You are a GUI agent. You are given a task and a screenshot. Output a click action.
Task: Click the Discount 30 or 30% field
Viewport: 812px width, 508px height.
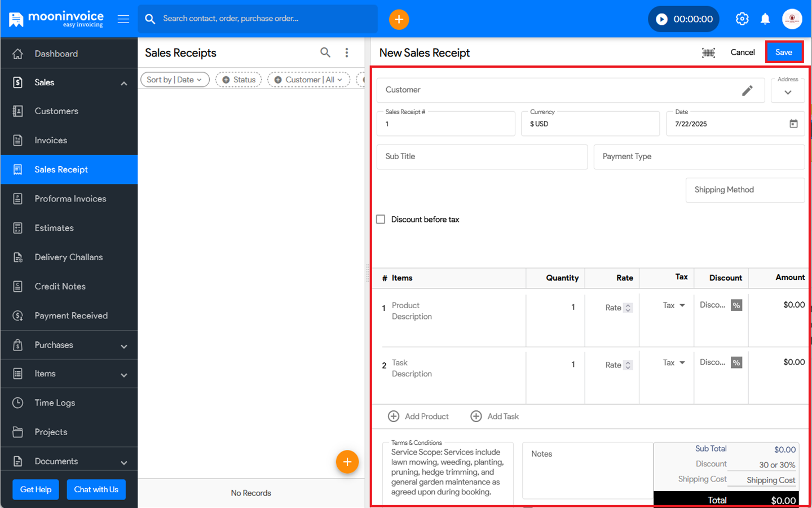(761, 465)
